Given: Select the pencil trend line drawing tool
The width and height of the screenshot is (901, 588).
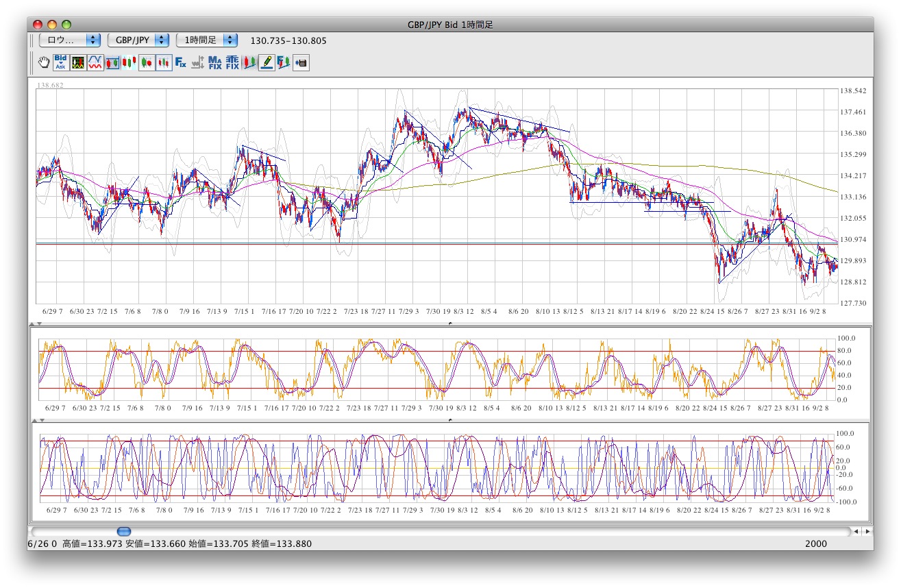Looking at the screenshot, I should pyautogui.click(x=267, y=62).
